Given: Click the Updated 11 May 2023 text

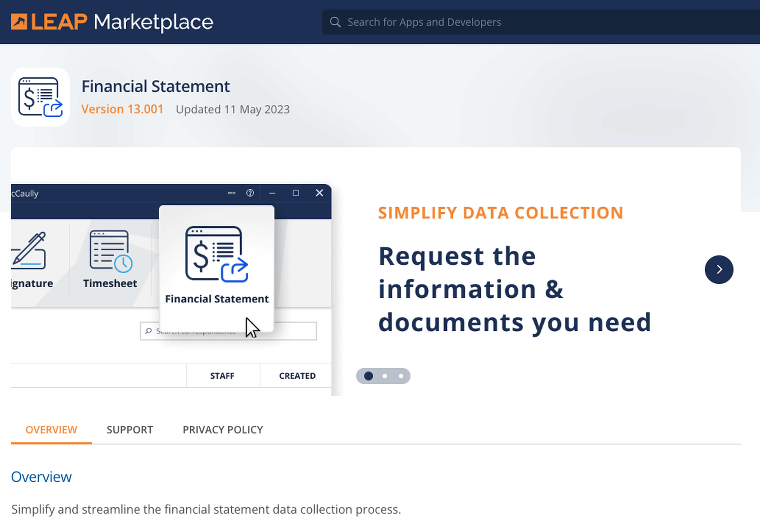Looking at the screenshot, I should (x=233, y=109).
